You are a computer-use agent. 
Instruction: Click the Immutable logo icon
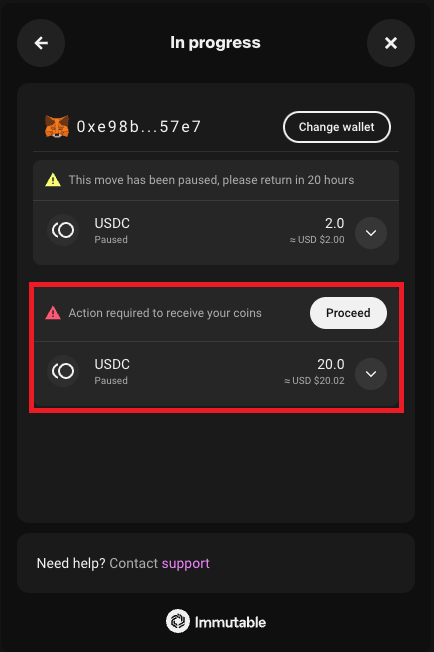pyautogui.click(x=178, y=621)
